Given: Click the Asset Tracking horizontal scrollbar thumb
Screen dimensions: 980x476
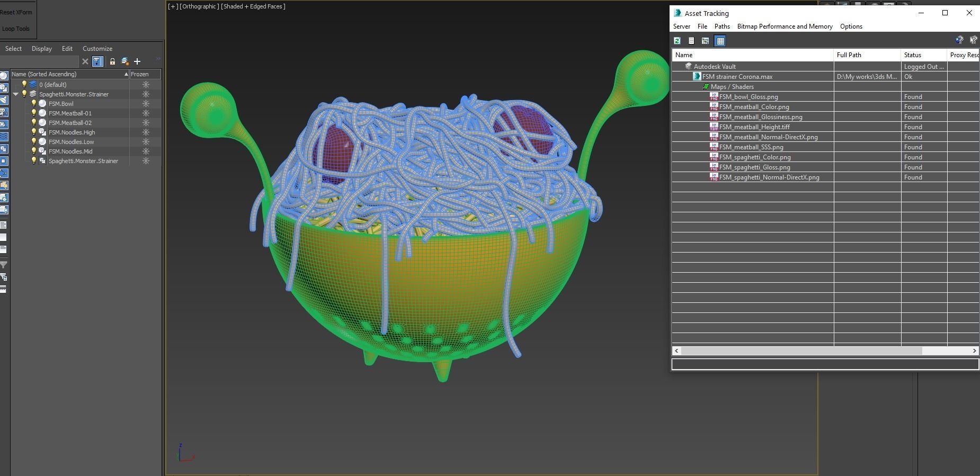Looking at the screenshot, I should [x=801, y=351].
